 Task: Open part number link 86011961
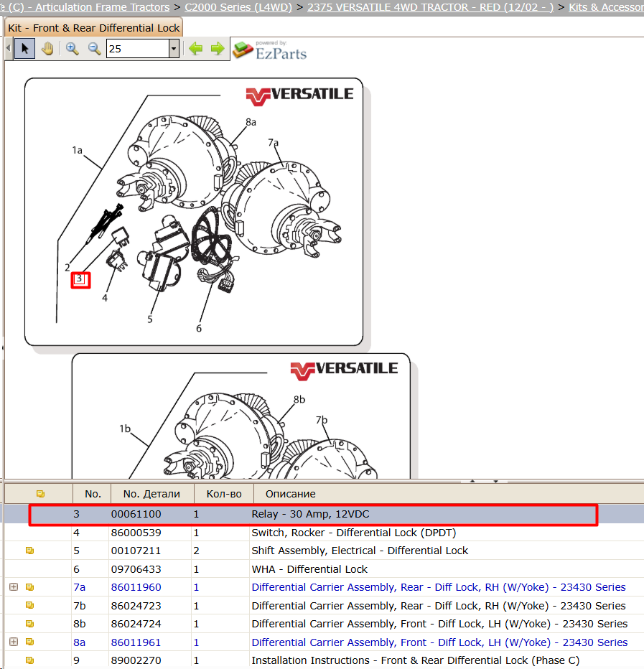[x=136, y=642]
